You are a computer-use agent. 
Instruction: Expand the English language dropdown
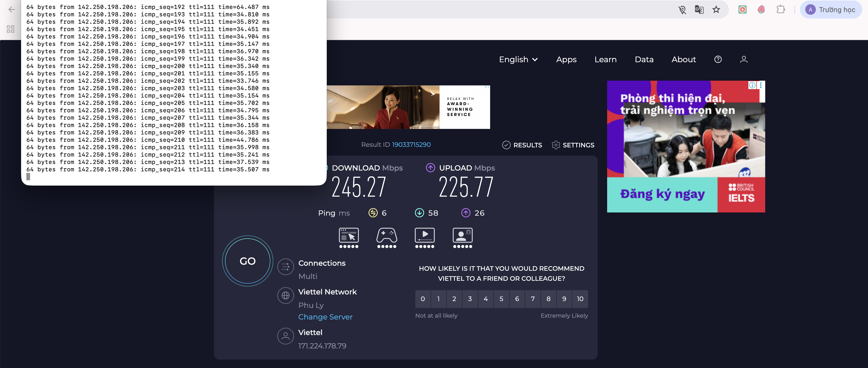tap(518, 60)
